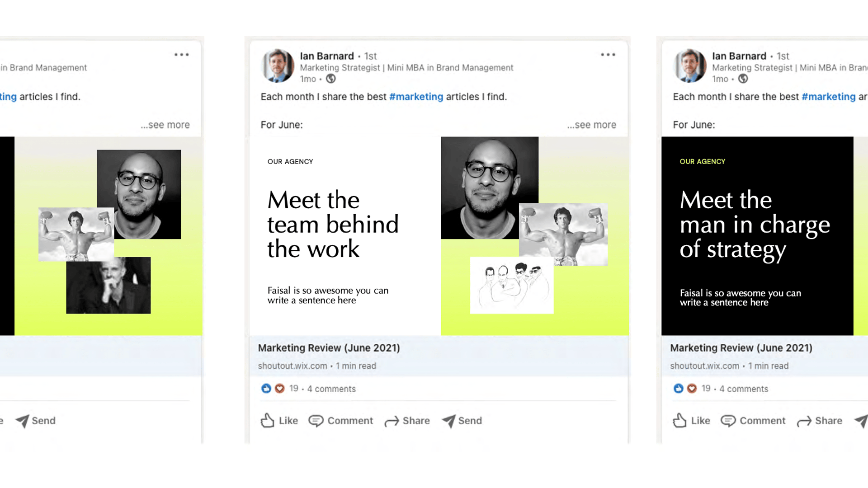The width and height of the screenshot is (868, 488).
Task: Share the right-hand post
Action: click(819, 421)
